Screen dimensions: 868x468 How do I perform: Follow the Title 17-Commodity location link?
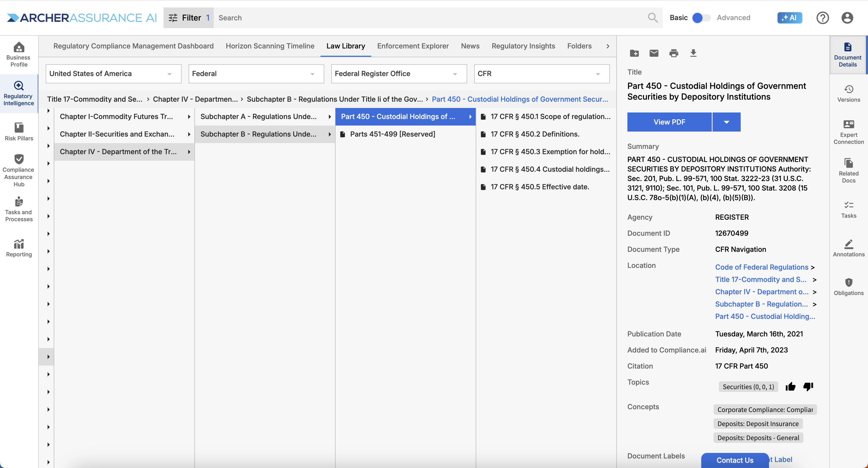(x=761, y=280)
